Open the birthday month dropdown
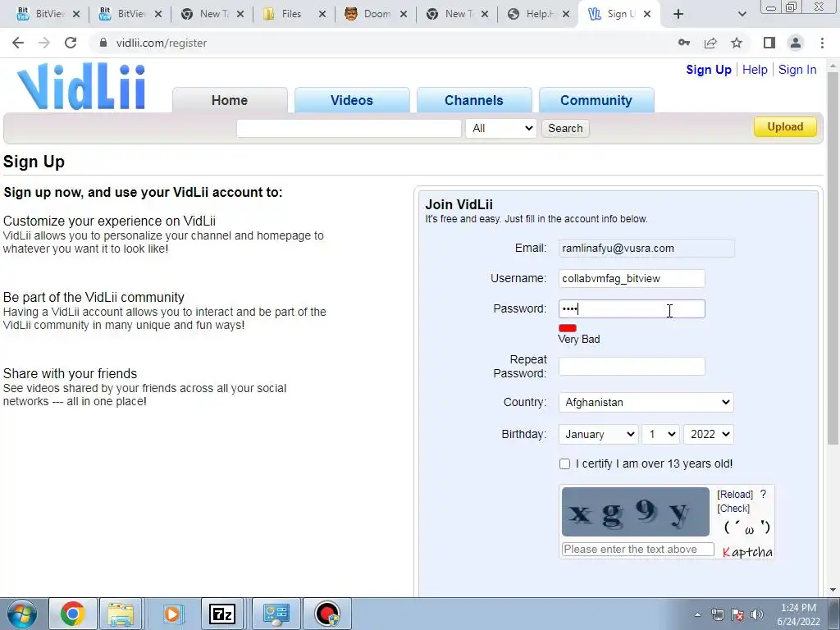Image resolution: width=840 pixels, height=630 pixels. click(599, 434)
